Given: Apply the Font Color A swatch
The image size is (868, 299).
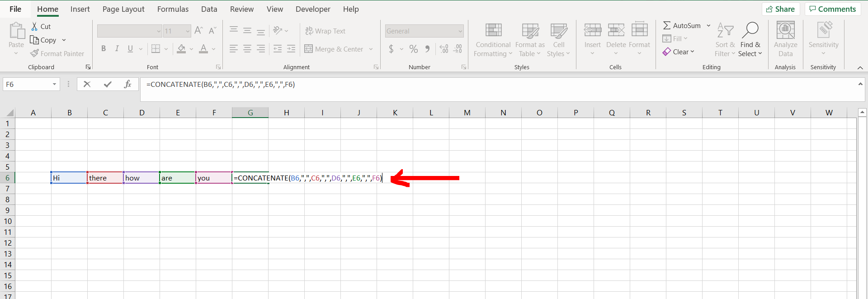Looking at the screenshot, I should [x=203, y=49].
